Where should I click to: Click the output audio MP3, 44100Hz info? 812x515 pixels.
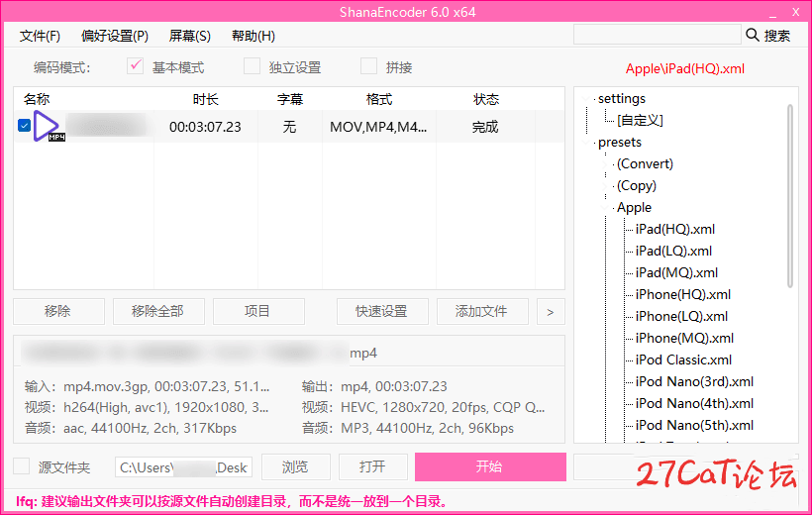click(427, 428)
